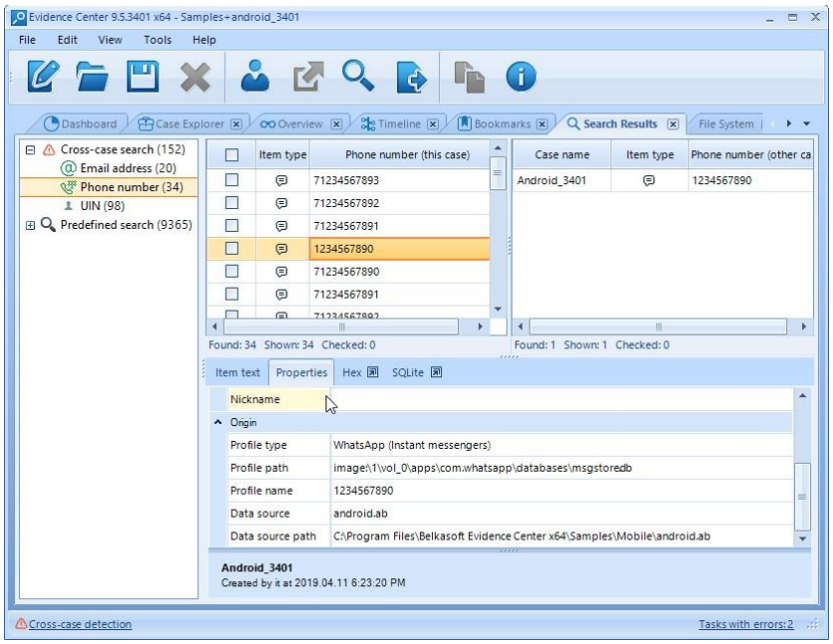Select the SQLite tab
Viewport: 833px width, 644px height.
[x=407, y=372]
